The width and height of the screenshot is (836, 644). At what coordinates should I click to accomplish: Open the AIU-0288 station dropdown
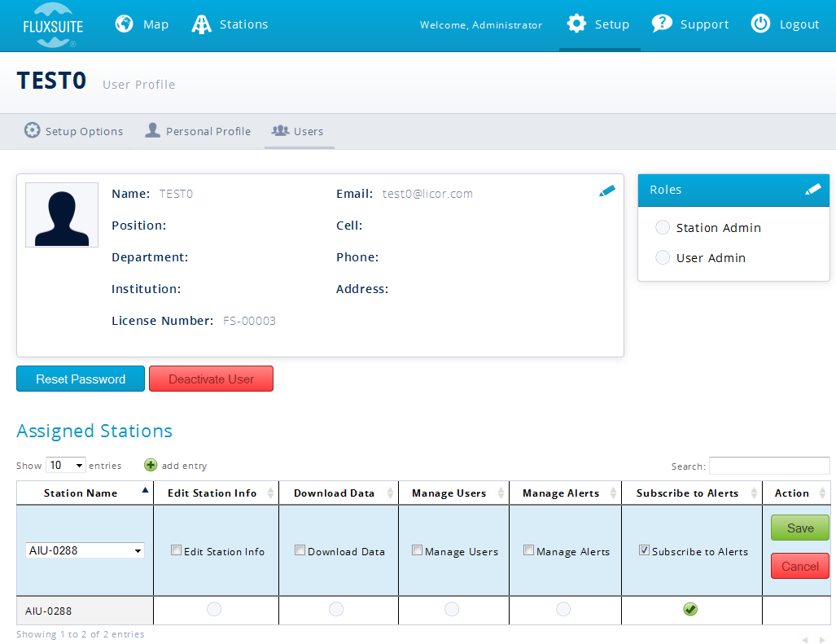[85, 550]
